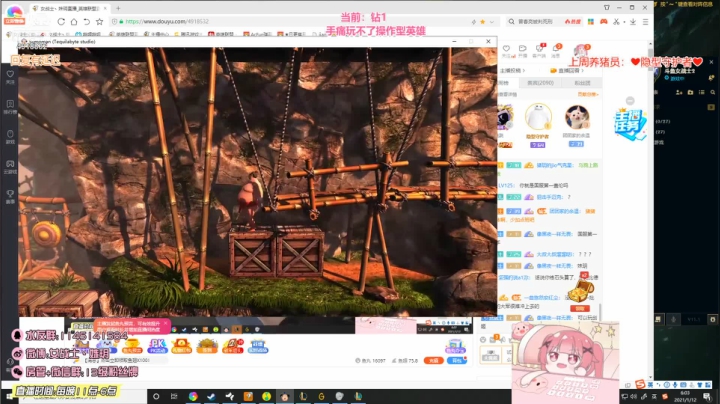The height and width of the screenshot is (404, 720).
Task: Click the blue backpack button under the gift bar
Action: 456,360
